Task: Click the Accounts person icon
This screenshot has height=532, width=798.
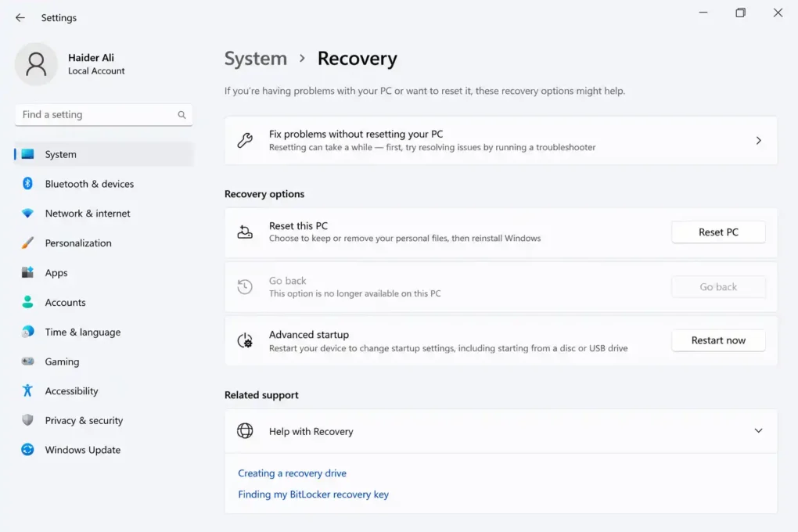Action: tap(28, 302)
